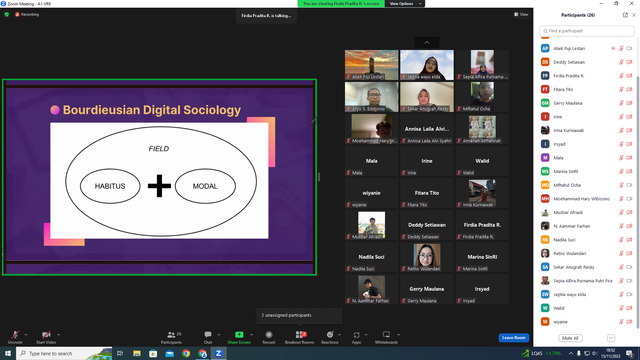Toggle video icon for Irma Kurniawati
The image size is (640, 360).
click(629, 131)
